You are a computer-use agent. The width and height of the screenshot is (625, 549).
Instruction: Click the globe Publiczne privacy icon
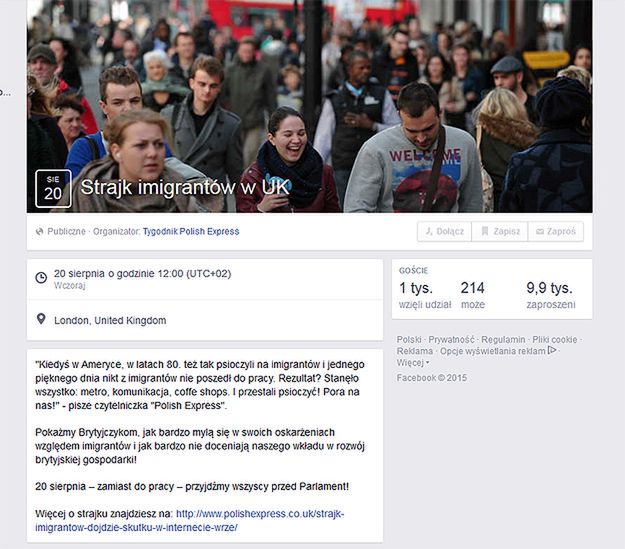pos(39,232)
